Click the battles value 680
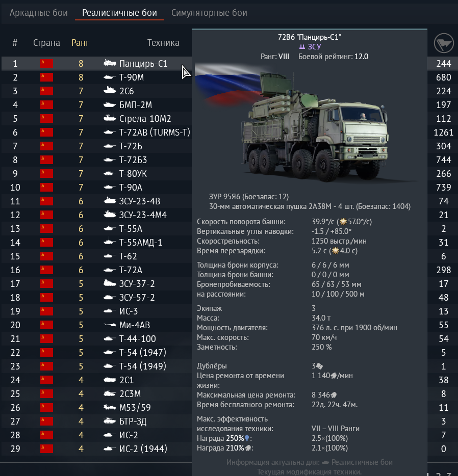Viewport: 458px width, 476px height. click(443, 77)
